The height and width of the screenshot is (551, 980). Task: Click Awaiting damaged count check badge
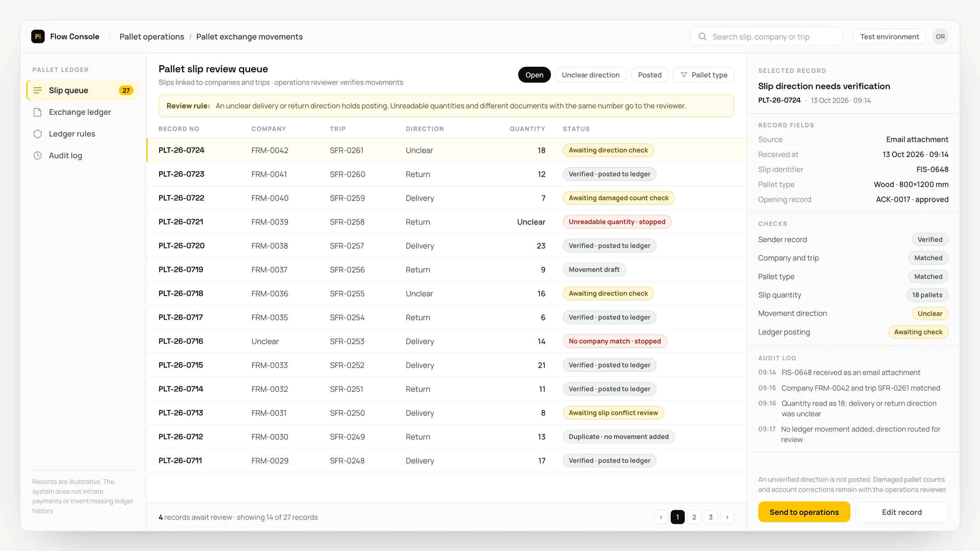point(619,198)
